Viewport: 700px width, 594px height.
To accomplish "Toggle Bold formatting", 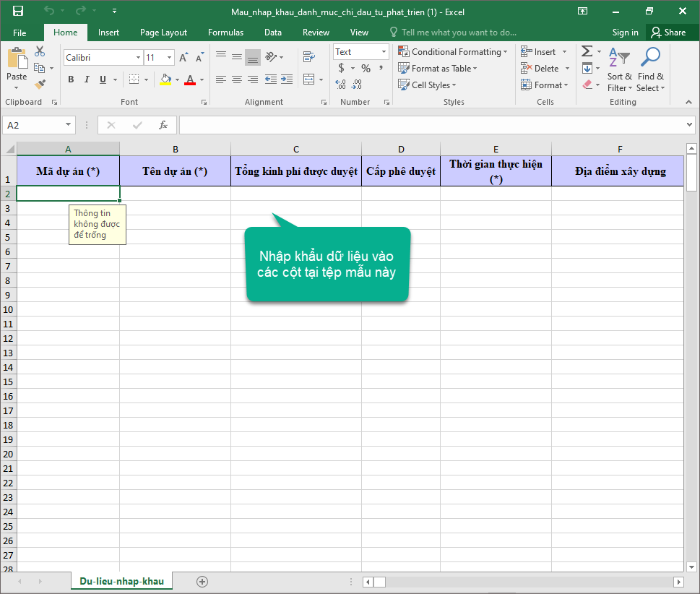I will (x=71, y=79).
